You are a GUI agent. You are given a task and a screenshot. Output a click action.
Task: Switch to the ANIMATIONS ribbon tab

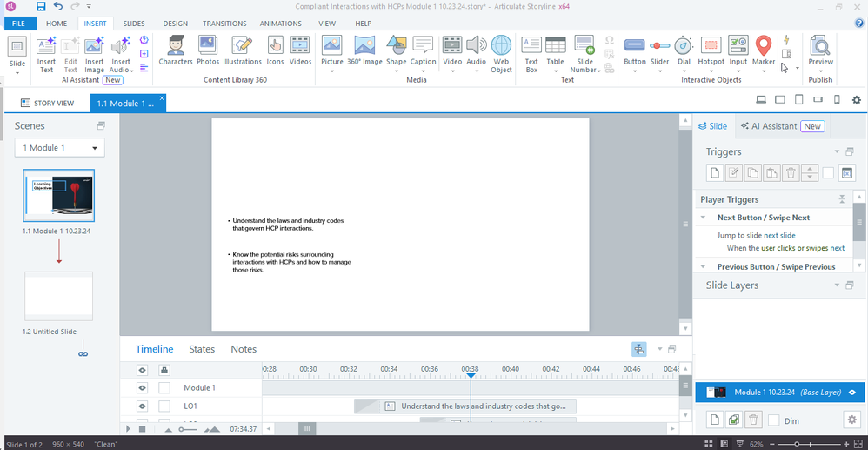tap(280, 24)
